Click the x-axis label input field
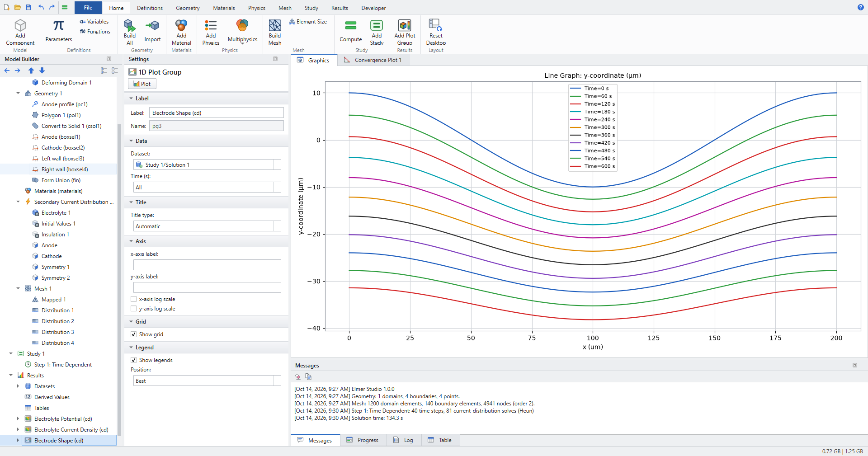The height and width of the screenshot is (456, 868). (207, 265)
